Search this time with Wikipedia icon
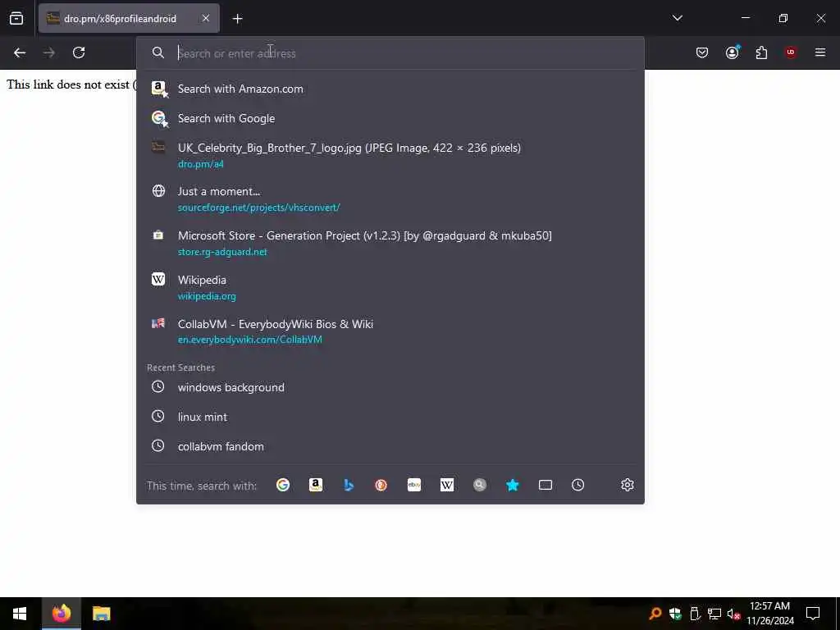 click(447, 485)
